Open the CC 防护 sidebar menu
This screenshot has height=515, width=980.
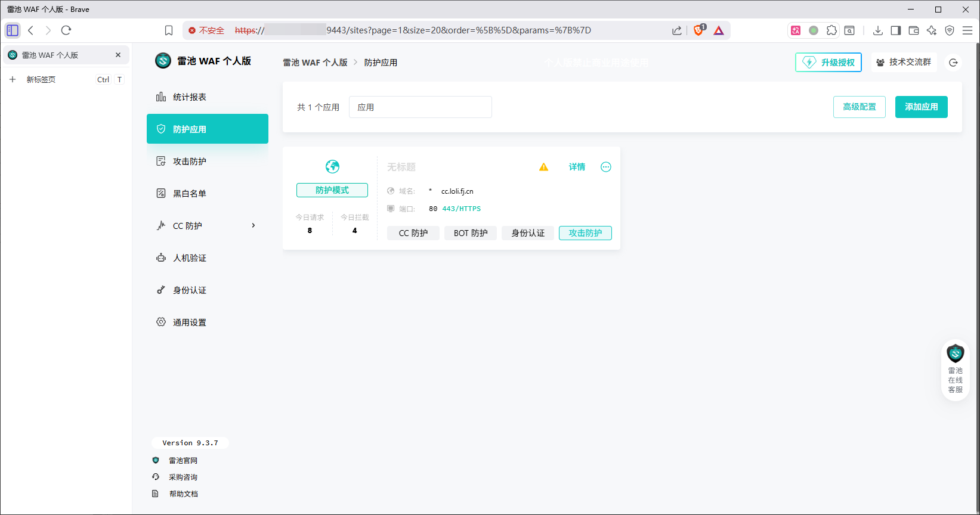tap(207, 226)
